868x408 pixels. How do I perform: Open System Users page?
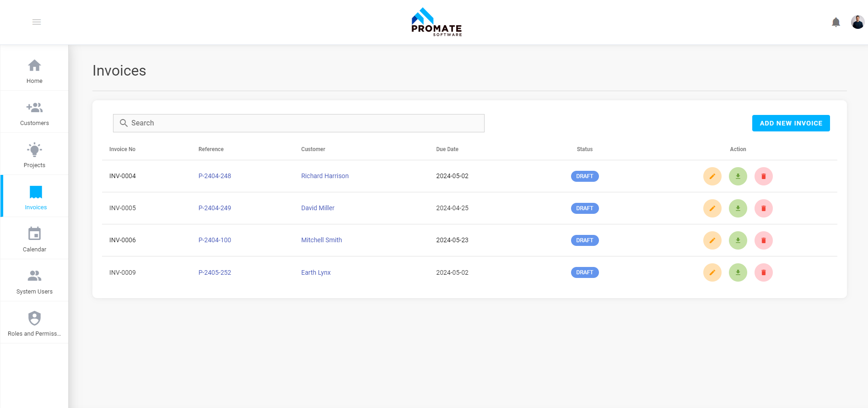34,282
